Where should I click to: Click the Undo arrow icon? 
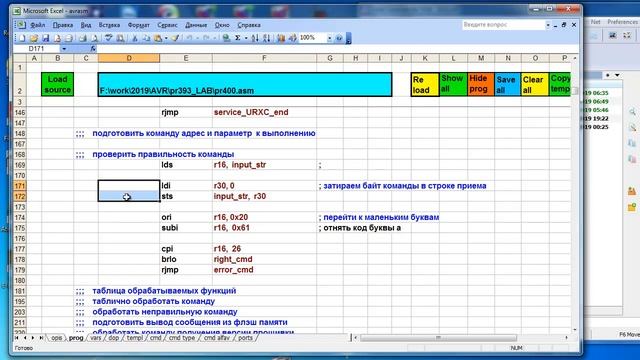[x=189, y=38]
